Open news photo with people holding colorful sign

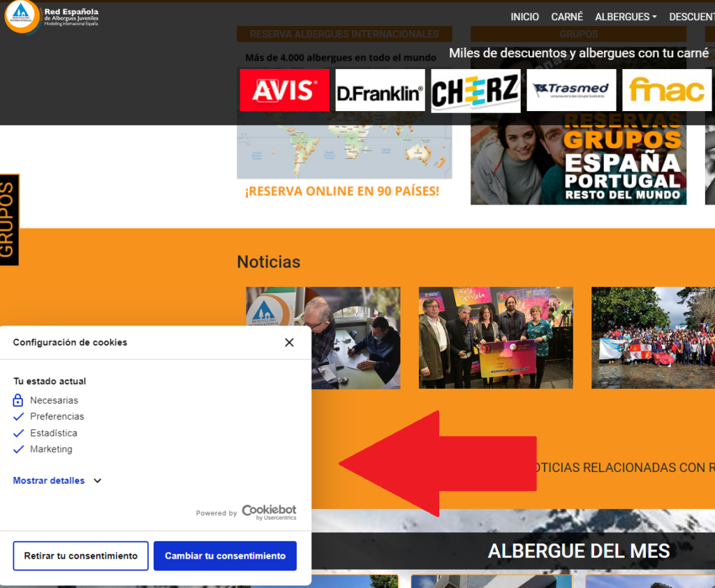point(496,338)
